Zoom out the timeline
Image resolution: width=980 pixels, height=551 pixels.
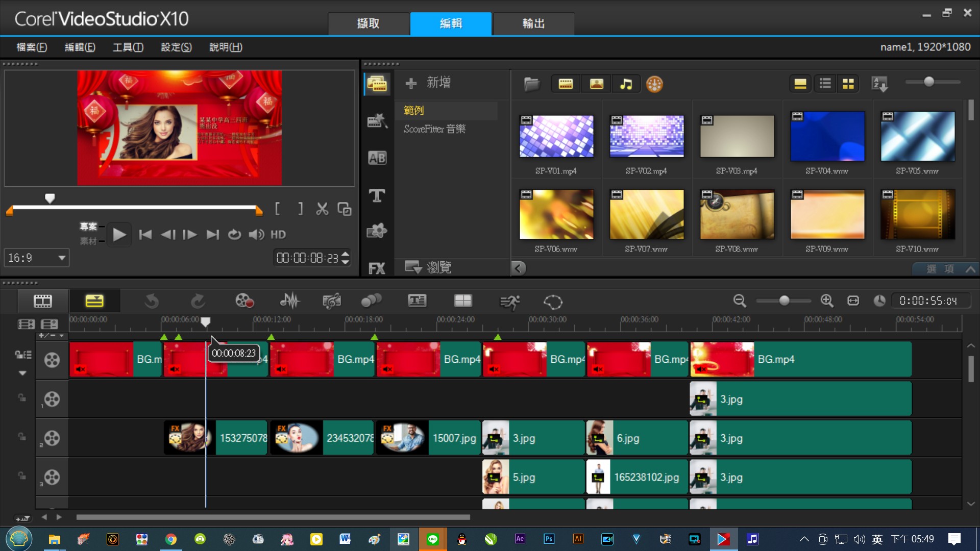tap(740, 301)
